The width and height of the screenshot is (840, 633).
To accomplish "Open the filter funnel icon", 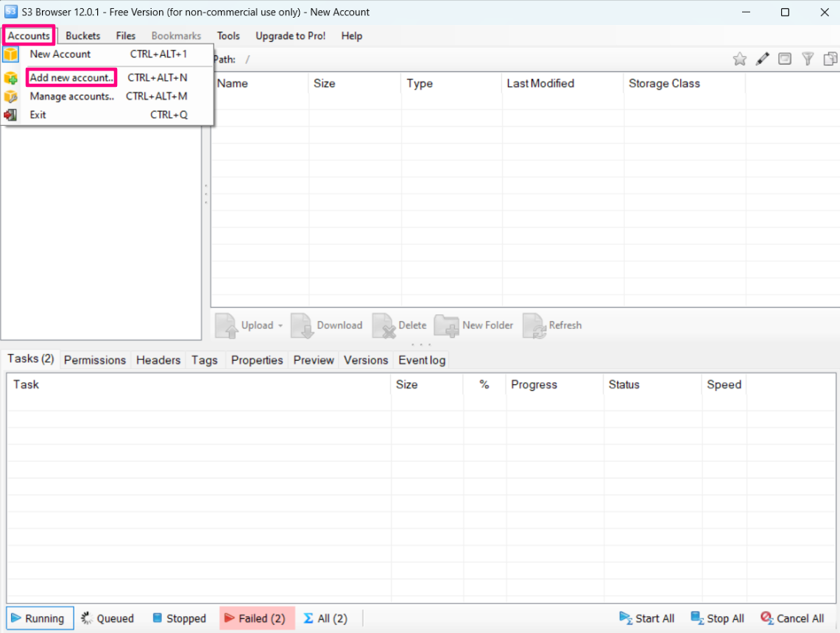I will pos(808,59).
